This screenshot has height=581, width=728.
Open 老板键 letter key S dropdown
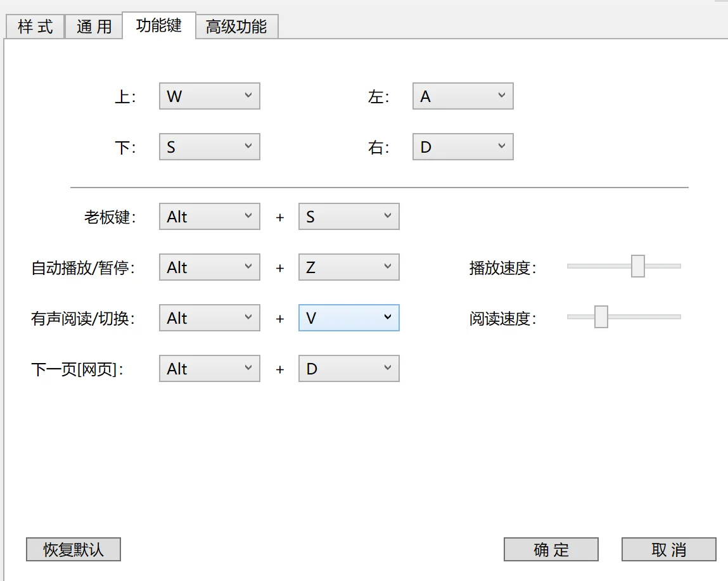348,217
